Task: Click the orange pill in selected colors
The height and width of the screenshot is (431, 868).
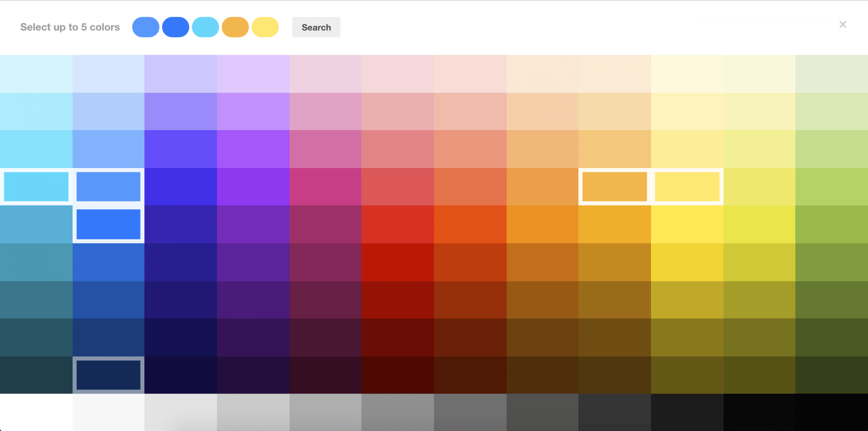Action: point(235,27)
